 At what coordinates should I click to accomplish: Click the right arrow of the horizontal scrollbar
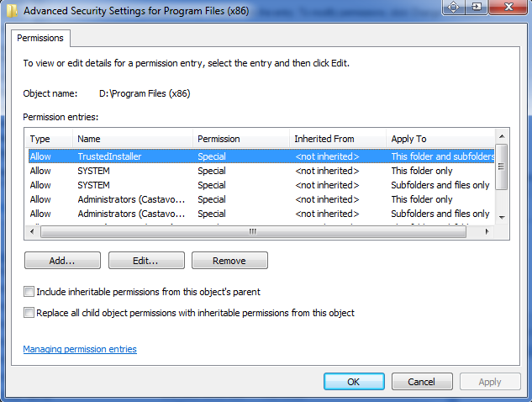487,232
